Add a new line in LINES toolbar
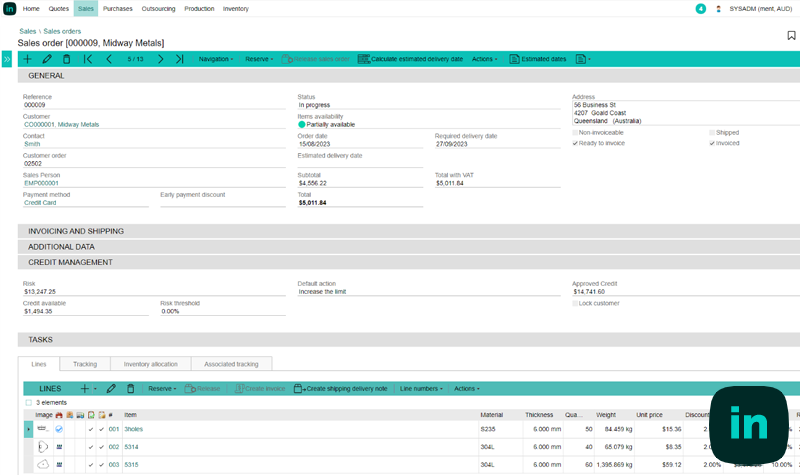 pos(84,389)
